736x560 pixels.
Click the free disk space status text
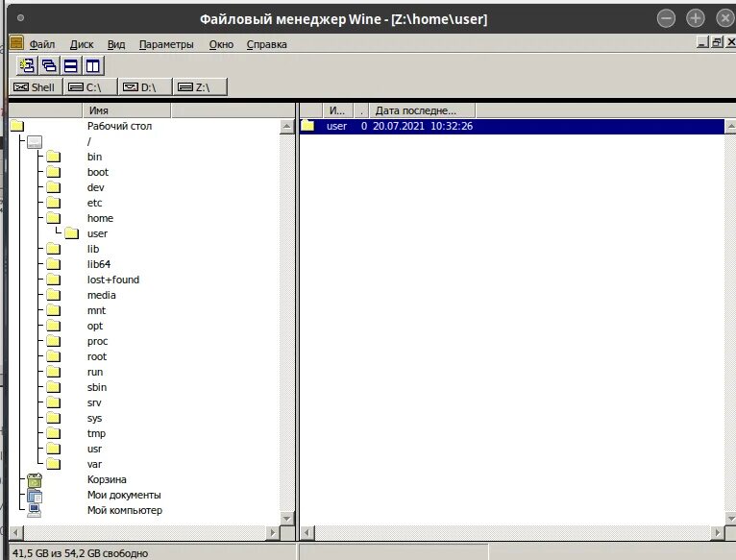tap(80, 553)
